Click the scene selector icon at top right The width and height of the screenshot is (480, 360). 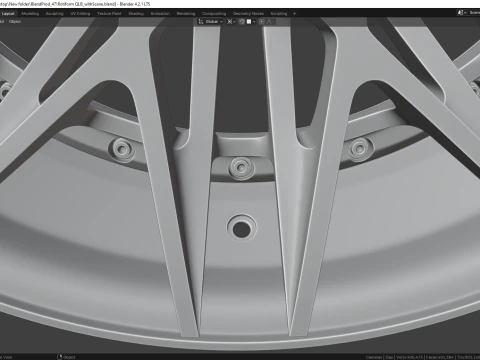461,13
